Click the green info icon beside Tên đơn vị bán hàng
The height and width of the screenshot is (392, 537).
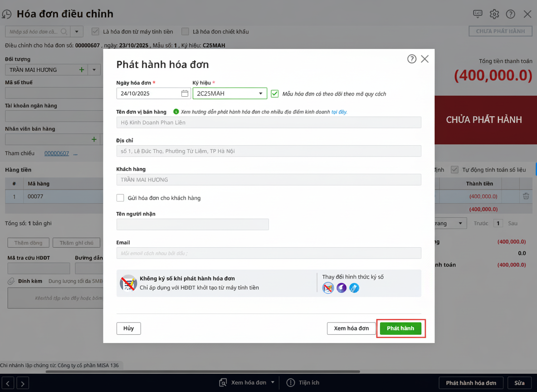click(176, 112)
